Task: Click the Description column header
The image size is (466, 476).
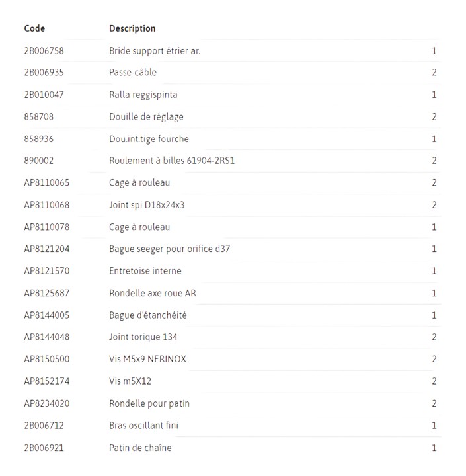Action: [132, 28]
